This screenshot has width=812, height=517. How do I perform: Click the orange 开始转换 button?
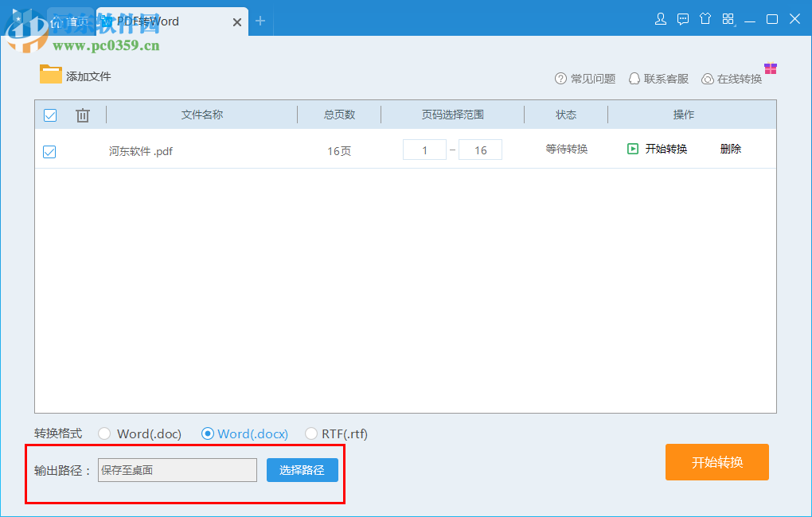[716, 462]
